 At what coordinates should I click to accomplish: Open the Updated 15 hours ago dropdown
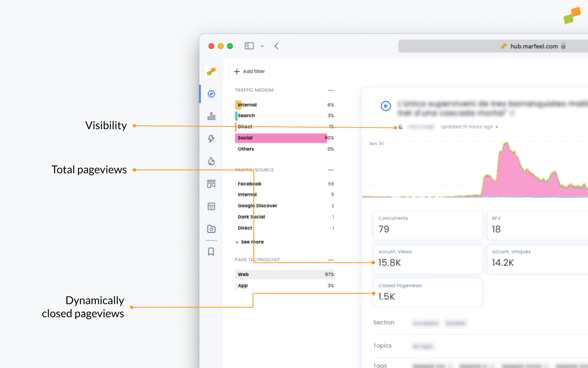(x=469, y=126)
